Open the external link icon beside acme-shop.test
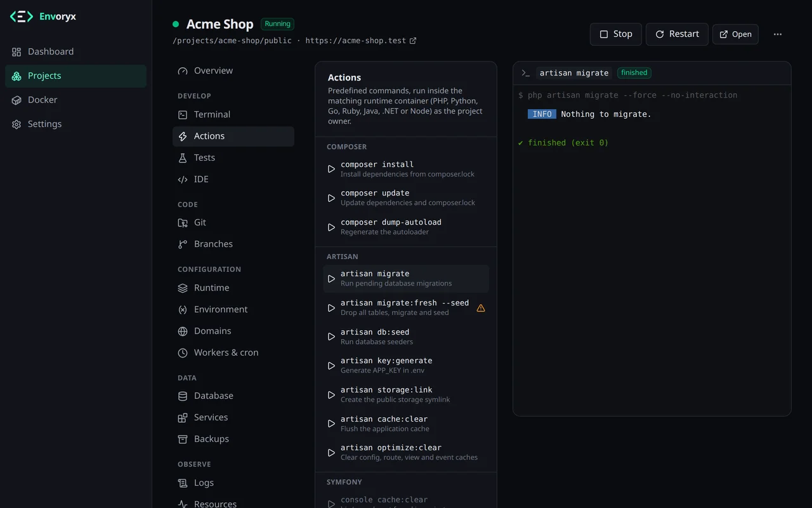Image resolution: width=812 pixels, height=508 pixels. coord(413,41)
